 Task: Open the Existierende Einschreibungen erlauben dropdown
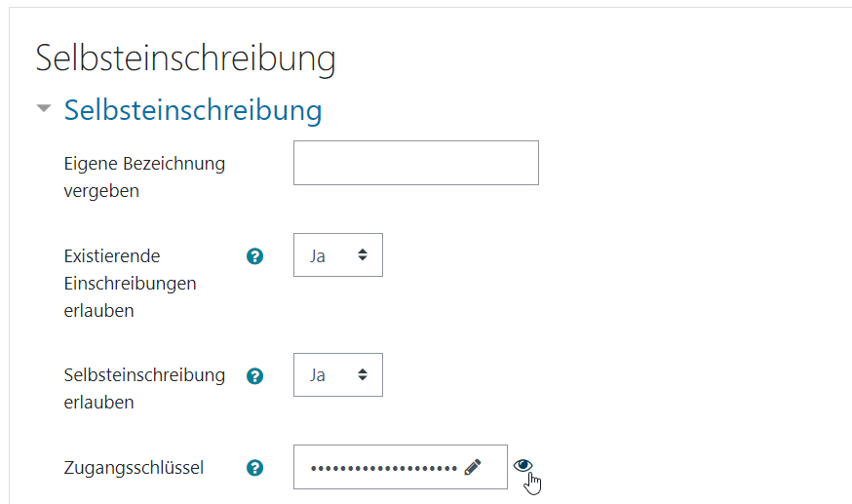coord(338,254)
